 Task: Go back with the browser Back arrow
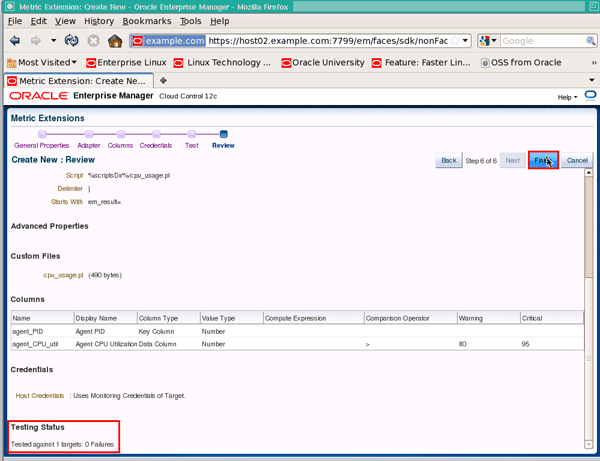point(15,41)
